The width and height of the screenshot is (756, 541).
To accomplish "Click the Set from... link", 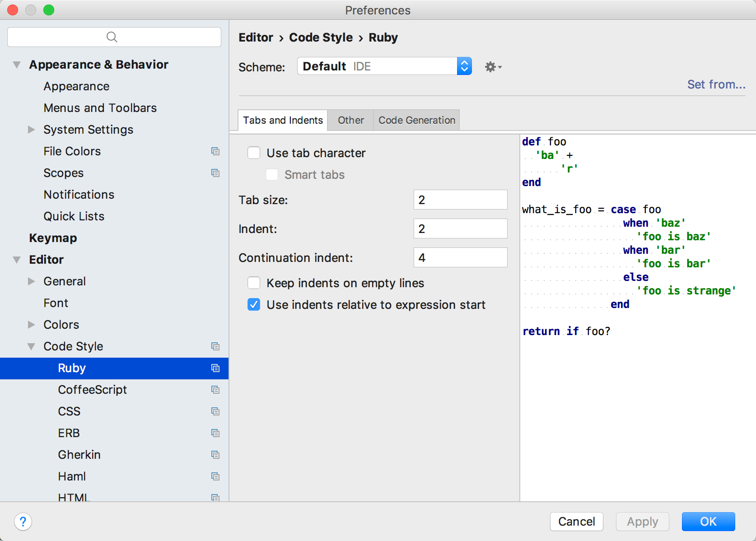I will coord(716,84).
